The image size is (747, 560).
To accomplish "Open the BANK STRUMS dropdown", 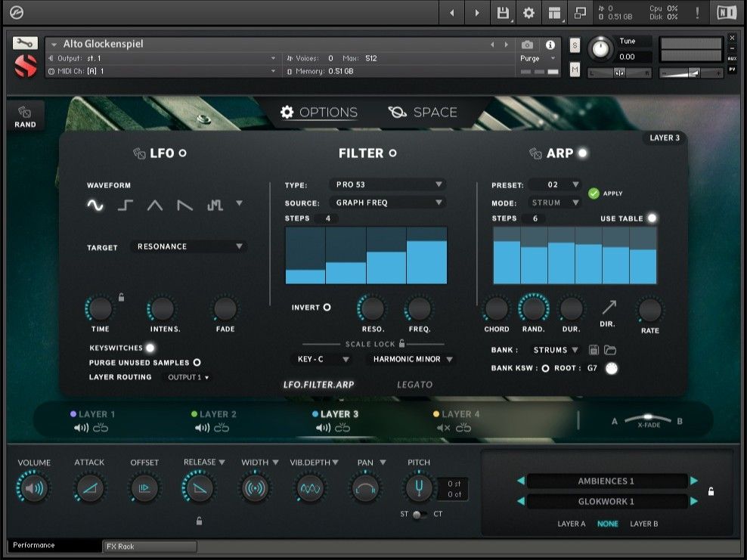I will click(553, 349).
